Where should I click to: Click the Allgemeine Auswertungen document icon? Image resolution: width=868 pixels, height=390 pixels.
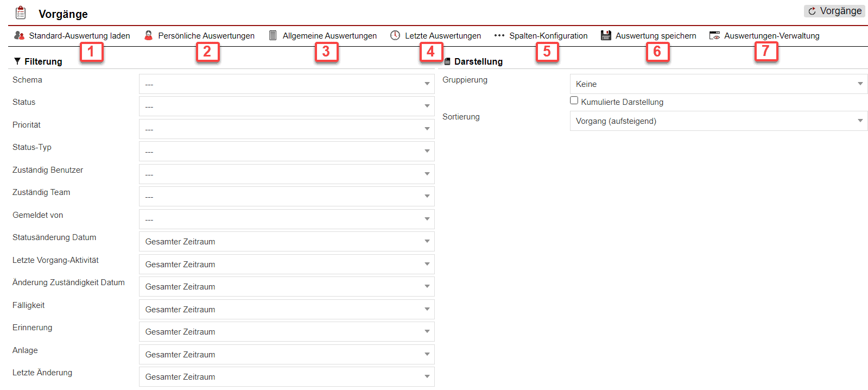pyautogui.click(x=273, y=35)
